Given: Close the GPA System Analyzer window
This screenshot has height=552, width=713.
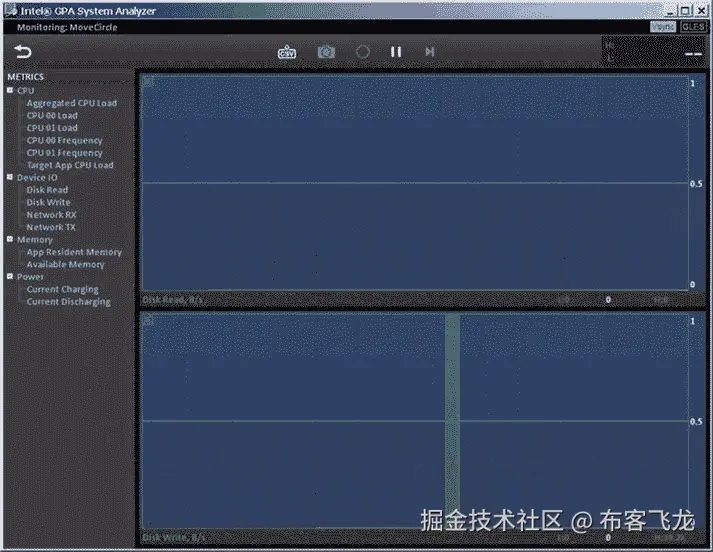Looking at the screenshot, I should click(701, 10).
